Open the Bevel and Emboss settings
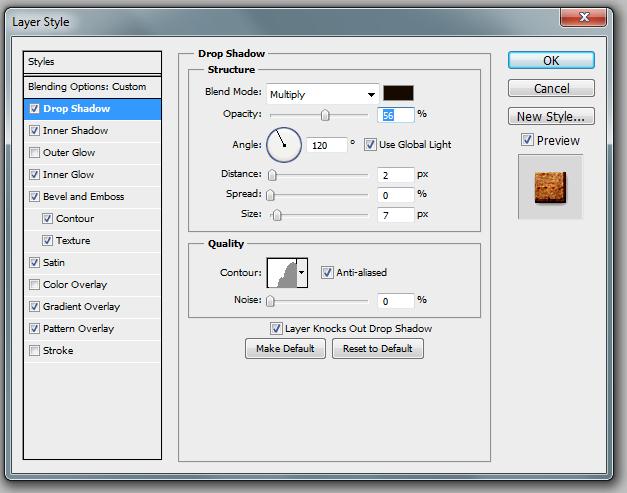Screen dimensions: 627x493 click(x=83, y=197)
